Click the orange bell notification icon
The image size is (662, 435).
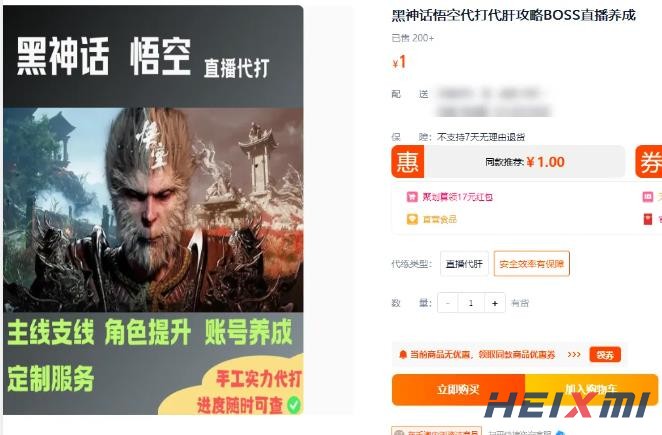[x=402, y=354]
